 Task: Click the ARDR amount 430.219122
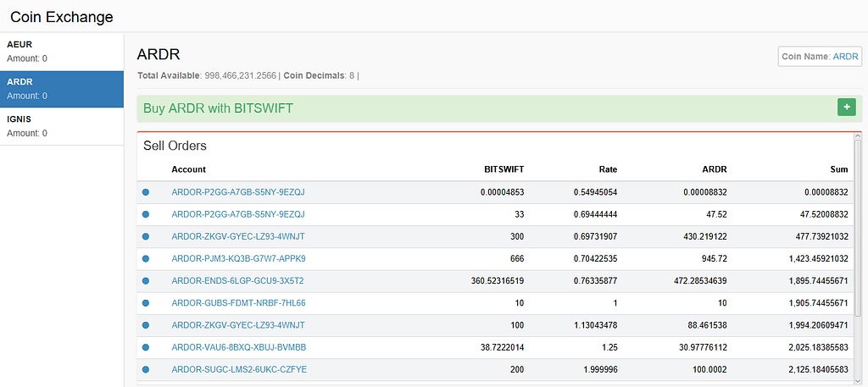tap(705, 236)
